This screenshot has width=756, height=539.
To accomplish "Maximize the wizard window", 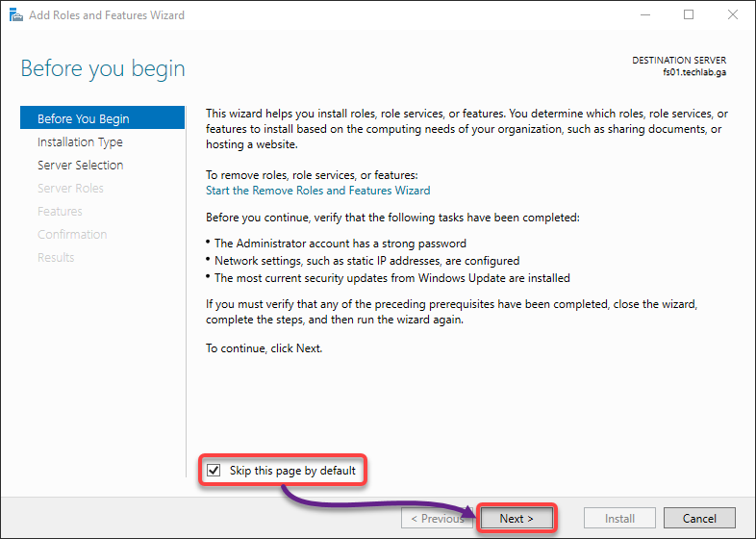I will (689, 15).
